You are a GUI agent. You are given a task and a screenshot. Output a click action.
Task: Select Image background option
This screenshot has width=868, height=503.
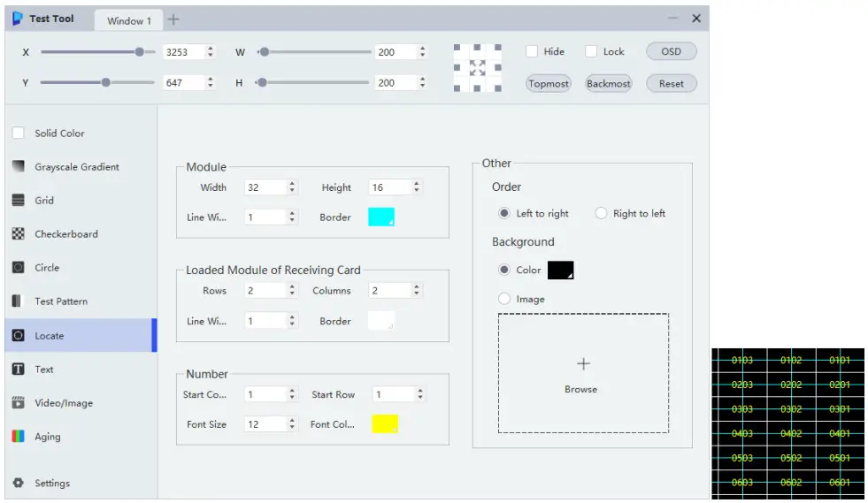(x=503, y=299)
